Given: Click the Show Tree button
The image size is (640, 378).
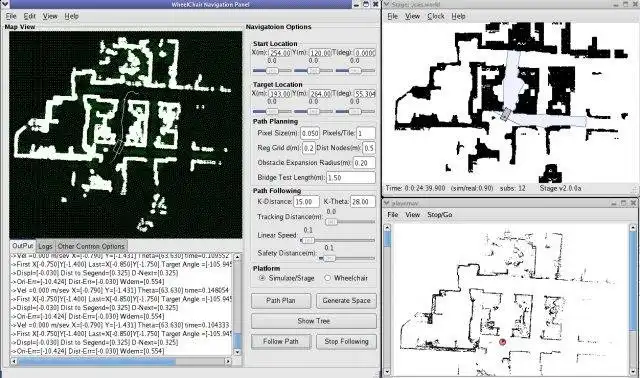Looking at the screenshot, I should coord(313,321).
